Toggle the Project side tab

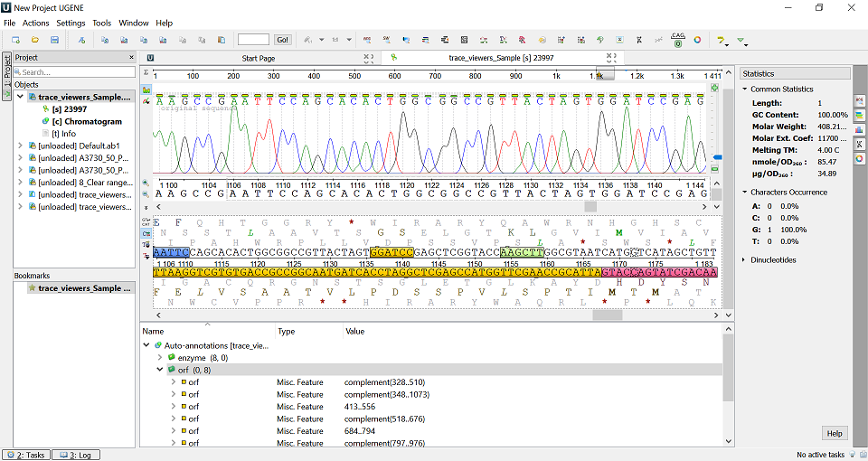(6, 76)
